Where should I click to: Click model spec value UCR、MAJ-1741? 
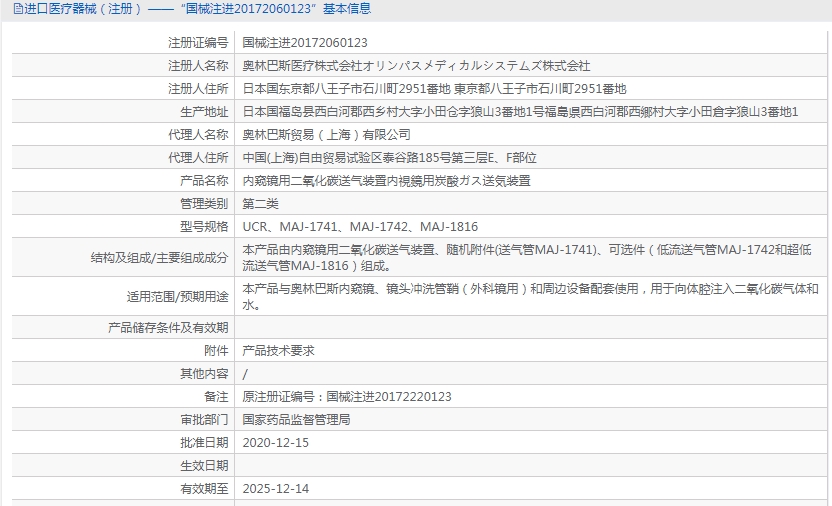pyautogui.click(x=360, y=226)
